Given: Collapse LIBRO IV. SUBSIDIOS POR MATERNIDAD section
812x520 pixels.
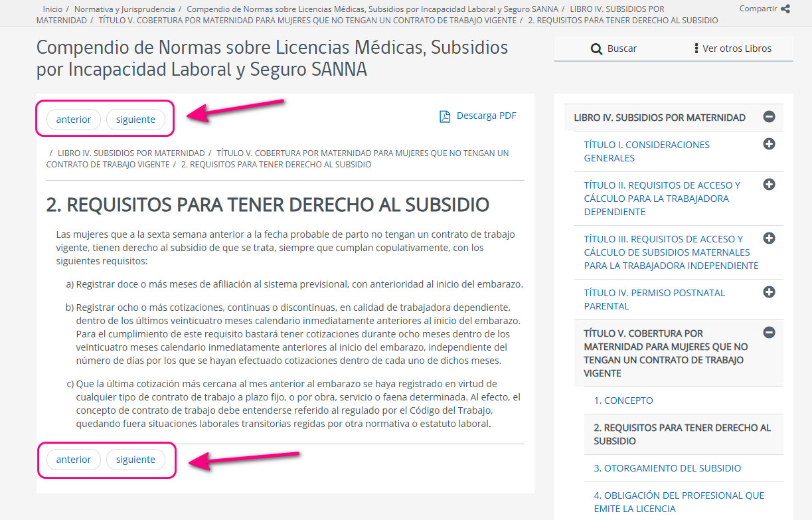Looking at the screenshot, I should (x=769, y=117).
